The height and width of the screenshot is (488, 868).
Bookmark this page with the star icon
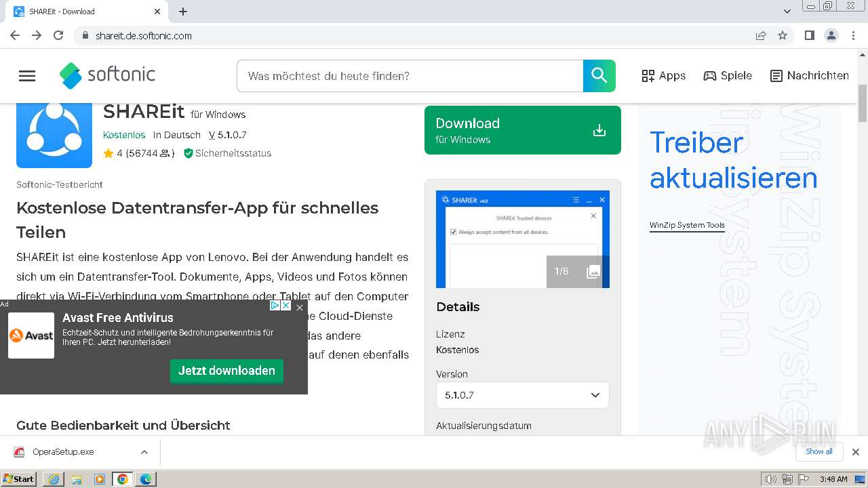click(783, 35)
